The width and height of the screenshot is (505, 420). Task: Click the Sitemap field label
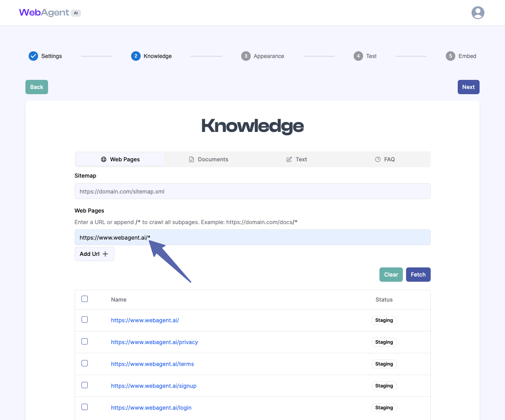[85, 176]
